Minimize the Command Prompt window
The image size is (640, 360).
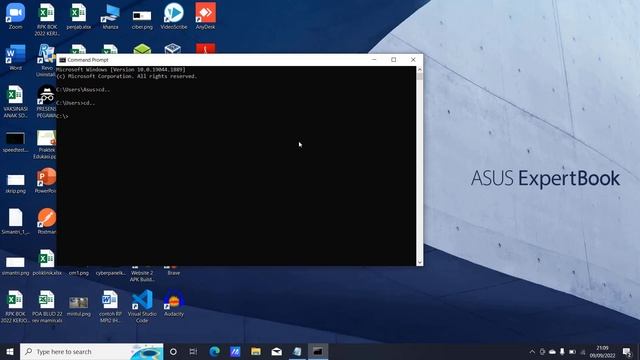pos(374,60)
